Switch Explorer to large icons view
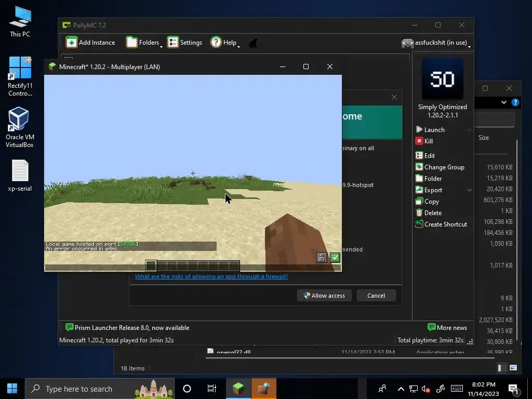 point(513,368)
